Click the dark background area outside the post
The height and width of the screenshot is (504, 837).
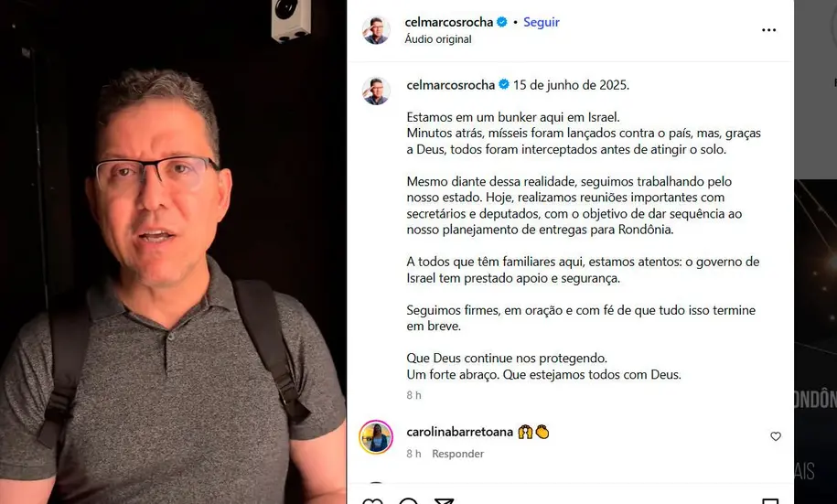[x=815, y=342]
